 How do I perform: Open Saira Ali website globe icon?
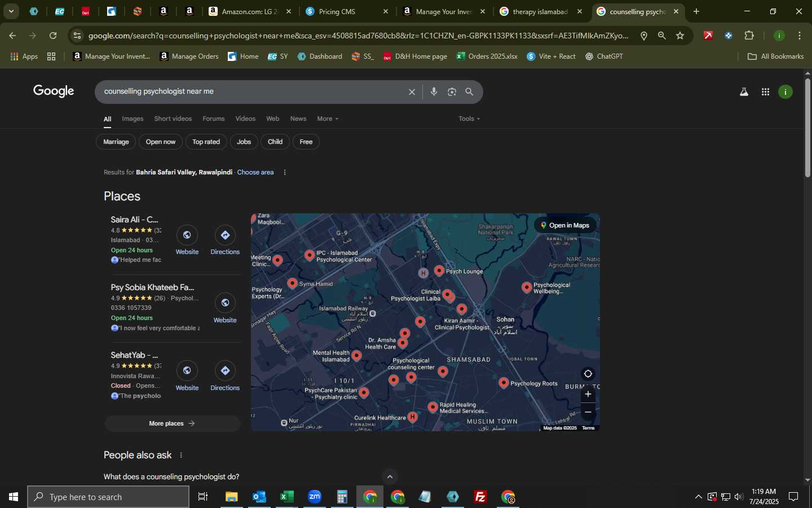pyautogui.click(x=187, y=235)
